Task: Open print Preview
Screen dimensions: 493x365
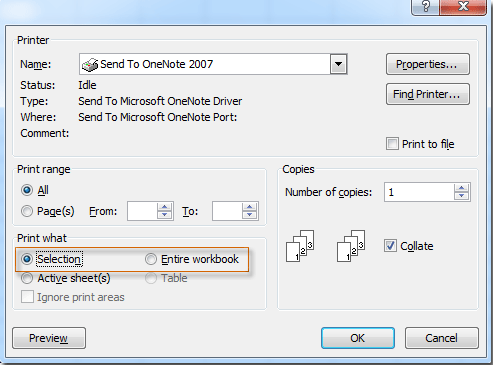Action: click(49, 338)
